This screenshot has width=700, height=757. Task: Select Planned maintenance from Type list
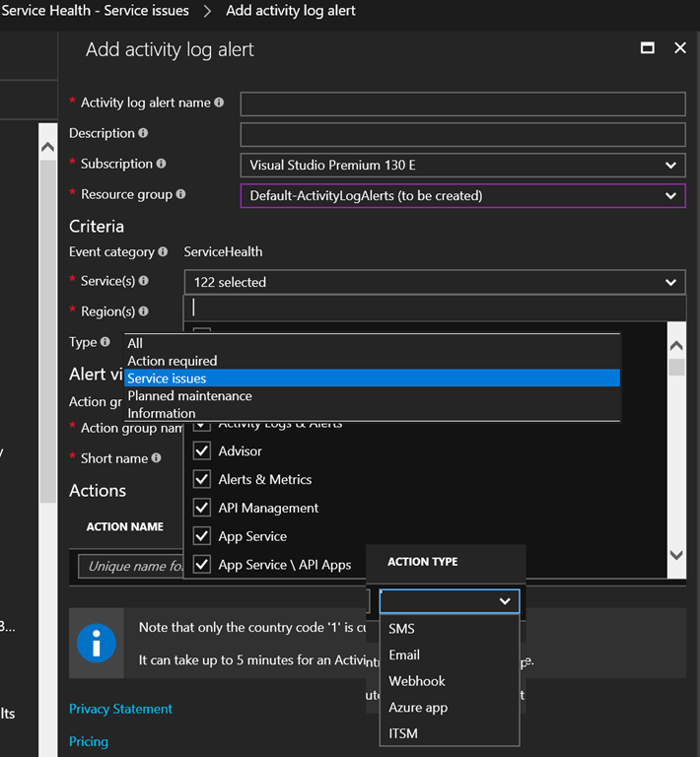coord(189,395)
